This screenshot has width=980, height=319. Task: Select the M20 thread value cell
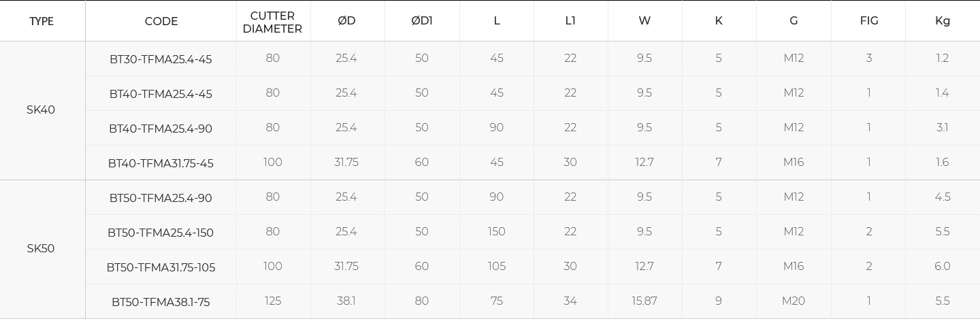point(794,301)
